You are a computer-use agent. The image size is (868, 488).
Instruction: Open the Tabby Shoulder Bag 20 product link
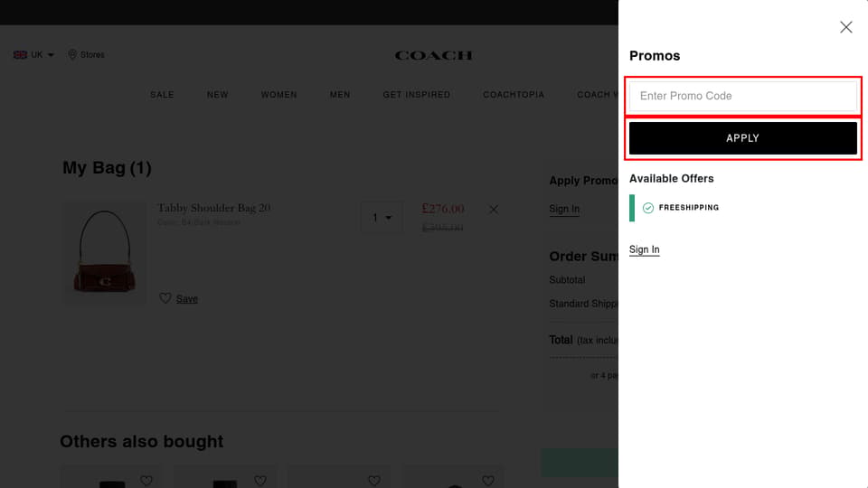pyautogui.click(x=213, y=208)
